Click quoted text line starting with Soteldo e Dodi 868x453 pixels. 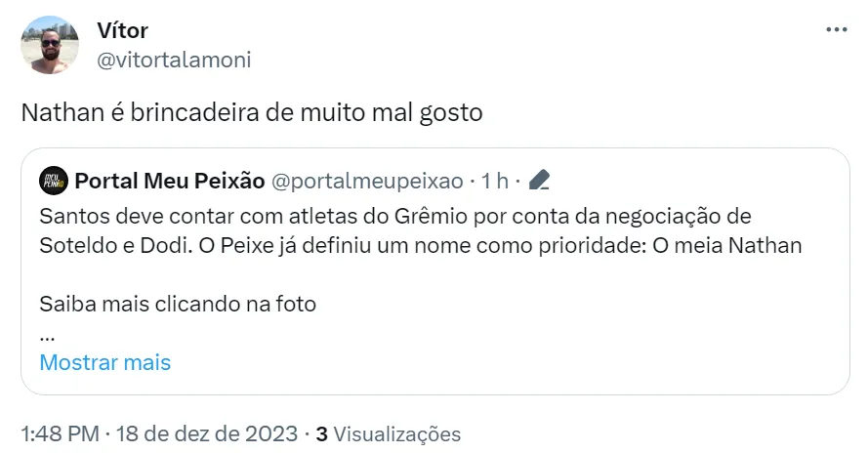coord(420,245)
